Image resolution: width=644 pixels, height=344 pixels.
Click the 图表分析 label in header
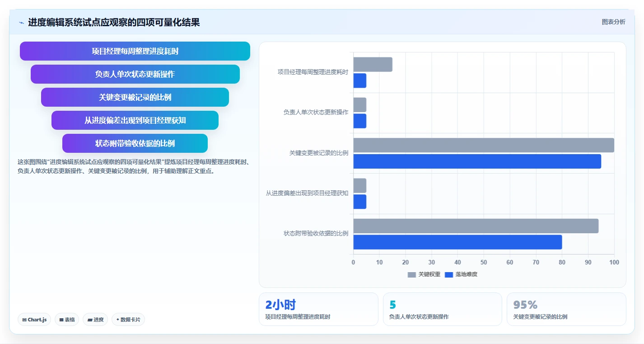[x=613, y=22]
